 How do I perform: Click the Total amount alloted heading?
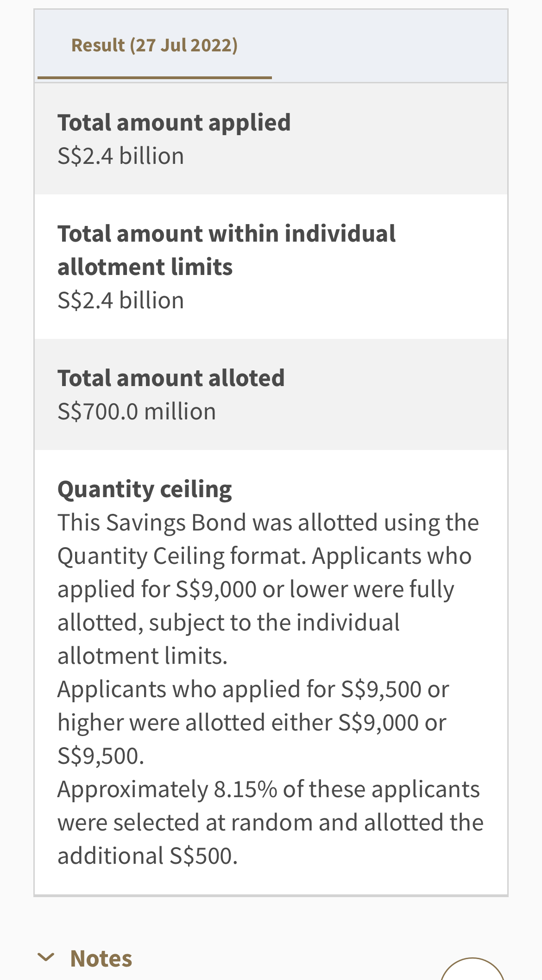[x=171, y=378]
